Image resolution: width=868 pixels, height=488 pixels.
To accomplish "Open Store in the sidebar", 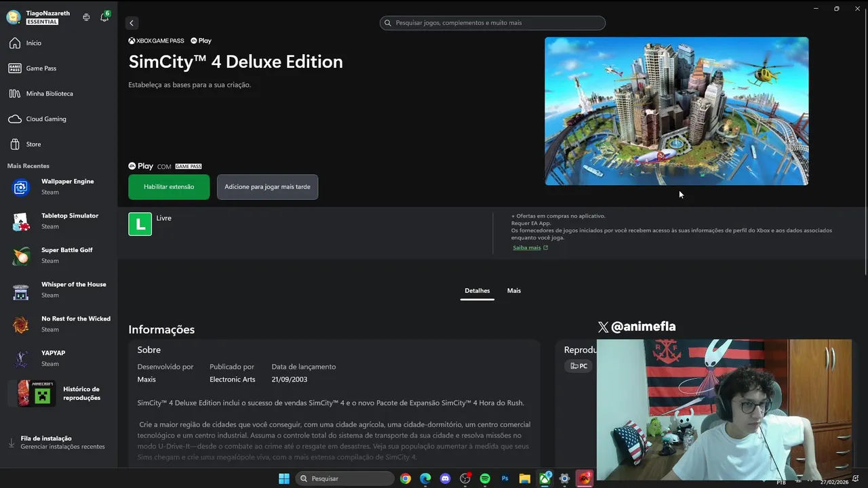I will click(x=58, y=144).
